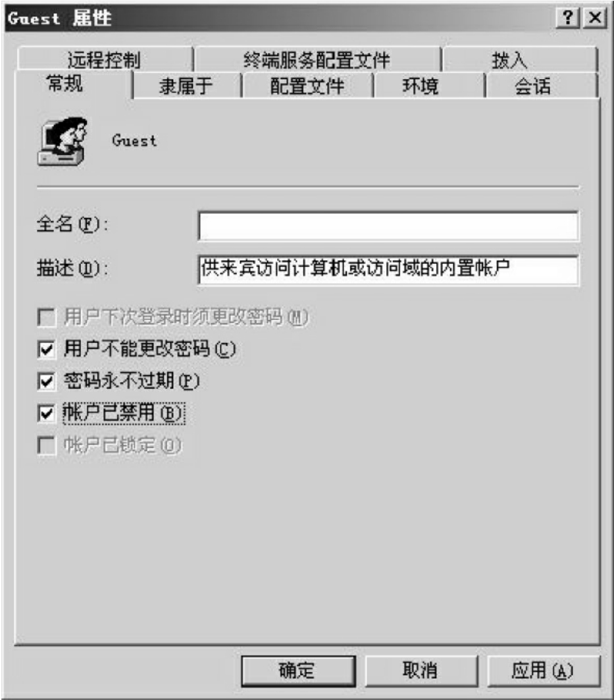Confirm with the 确定 button
Viewport: 614px width, 700px height.
(x=298, y=670)
